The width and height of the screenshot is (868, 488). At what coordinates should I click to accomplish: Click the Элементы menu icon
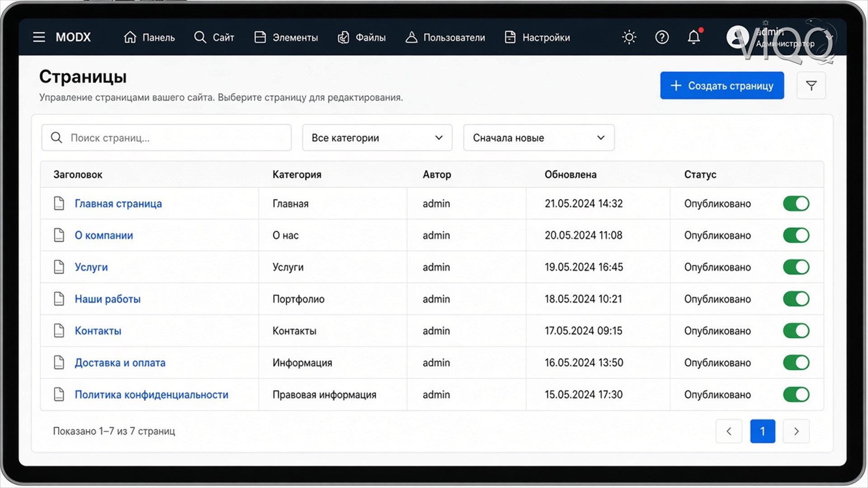coord(260,37)
